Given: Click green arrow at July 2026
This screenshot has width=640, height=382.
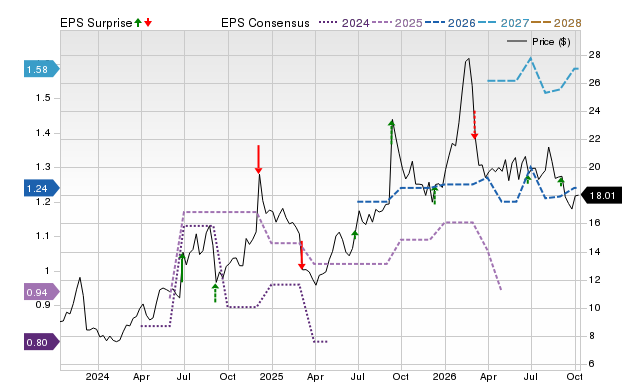Looking at the screenshot, I should pyautogui.click(x=527, y=179).
